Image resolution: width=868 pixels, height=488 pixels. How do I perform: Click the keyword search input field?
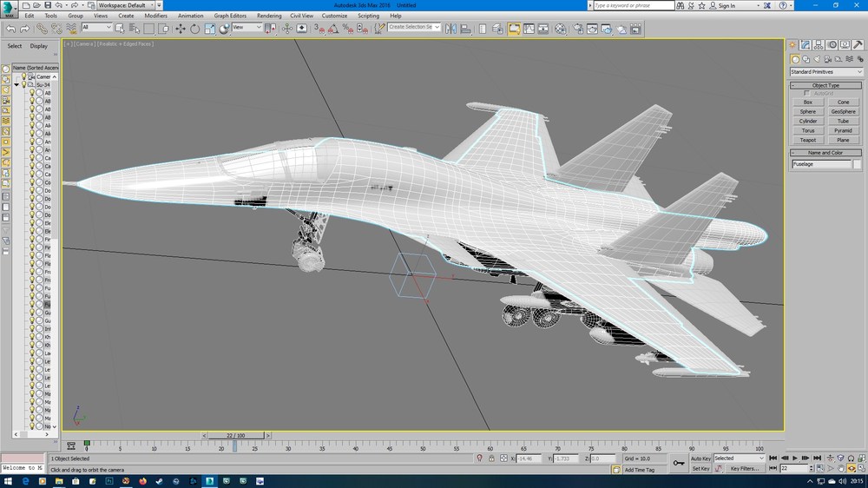tap(634, 5)
